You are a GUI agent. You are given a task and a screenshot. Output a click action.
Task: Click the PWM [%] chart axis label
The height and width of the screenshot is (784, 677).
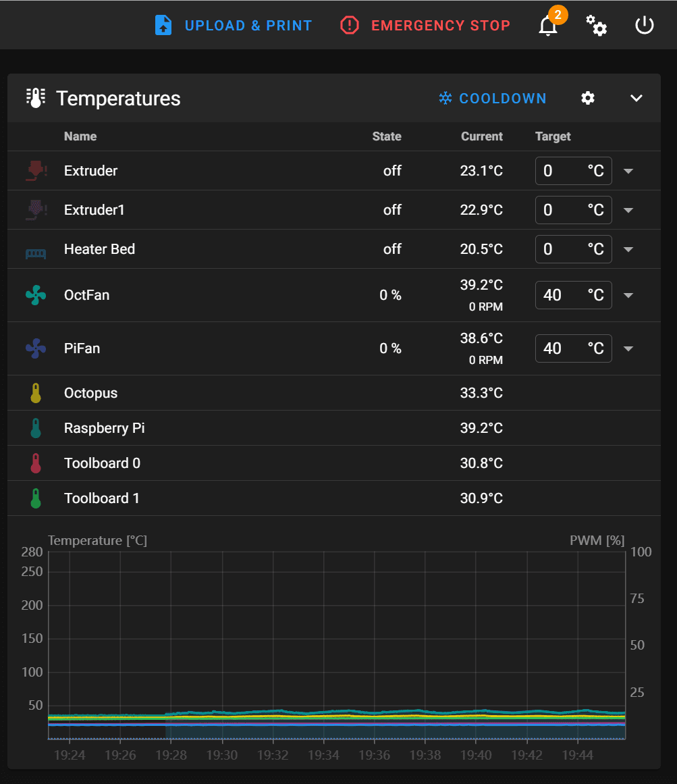(597, 540)
